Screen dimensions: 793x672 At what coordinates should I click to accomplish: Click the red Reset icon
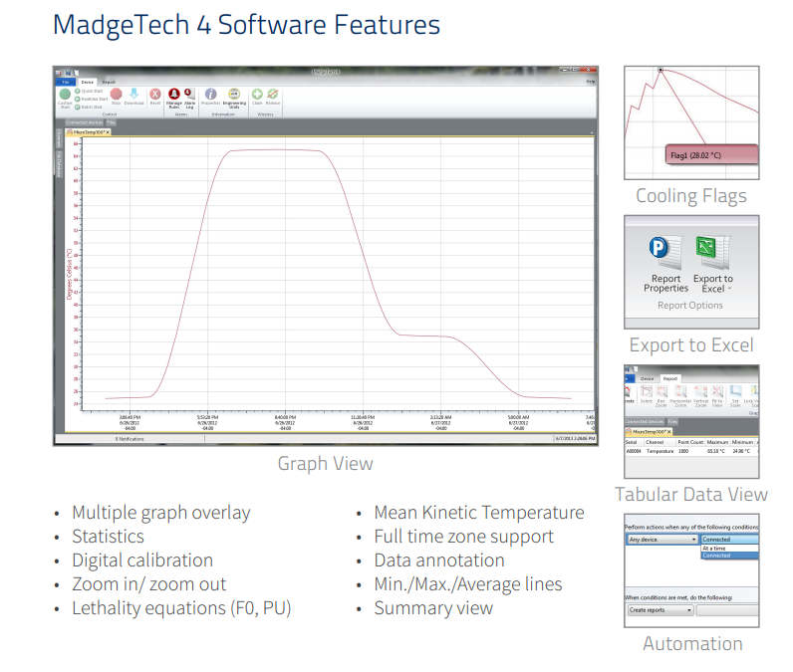tap(155, 96)
